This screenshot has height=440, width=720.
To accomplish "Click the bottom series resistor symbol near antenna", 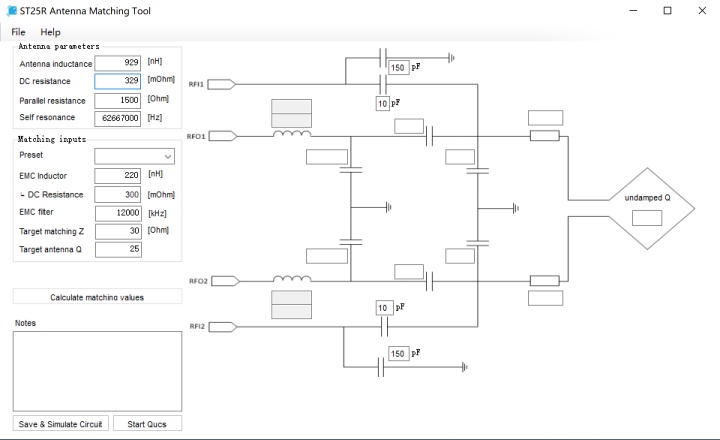I will click(x=545, y=281).
